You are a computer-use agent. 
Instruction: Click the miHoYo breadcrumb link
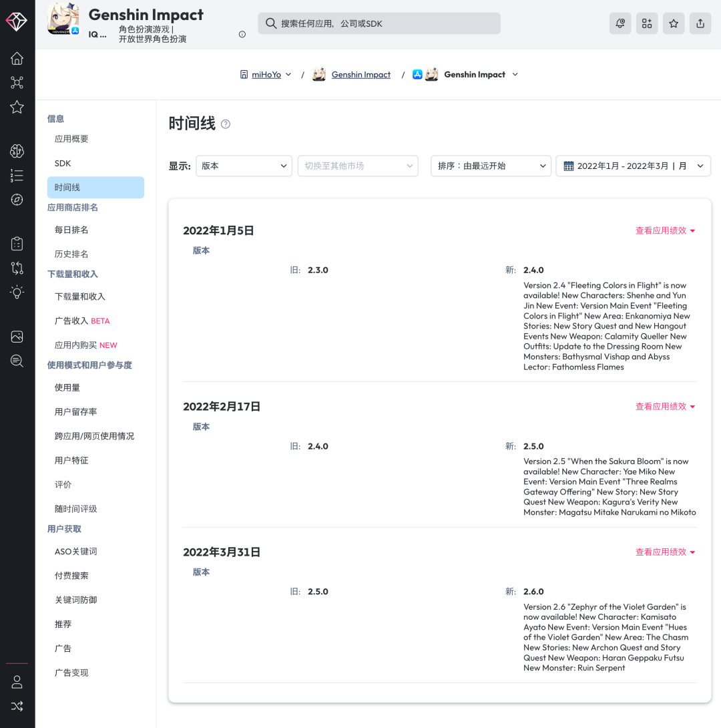click(x=266, y=75)
